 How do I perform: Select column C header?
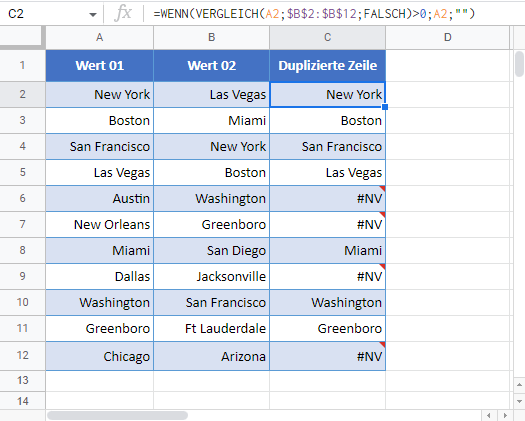(x=327, y=38)
